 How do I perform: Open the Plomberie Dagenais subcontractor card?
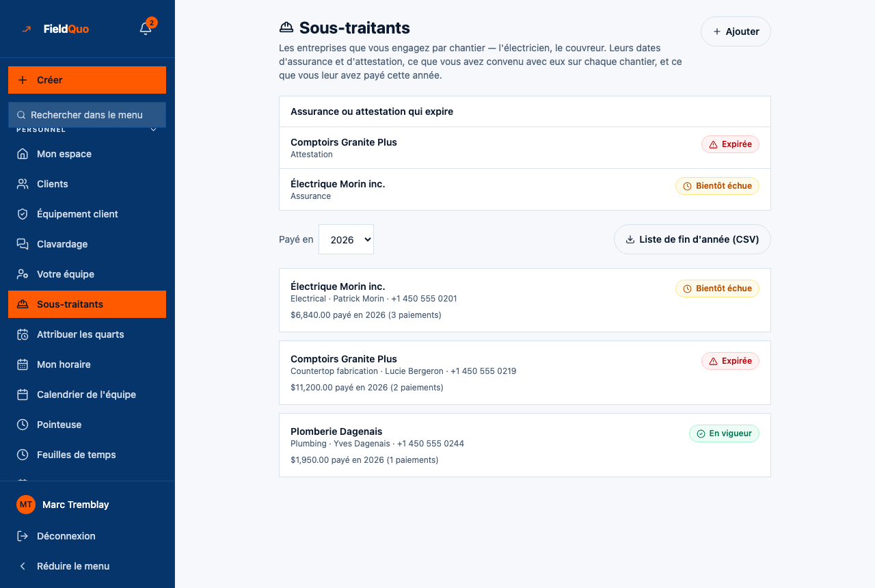(x=525, y=445)
